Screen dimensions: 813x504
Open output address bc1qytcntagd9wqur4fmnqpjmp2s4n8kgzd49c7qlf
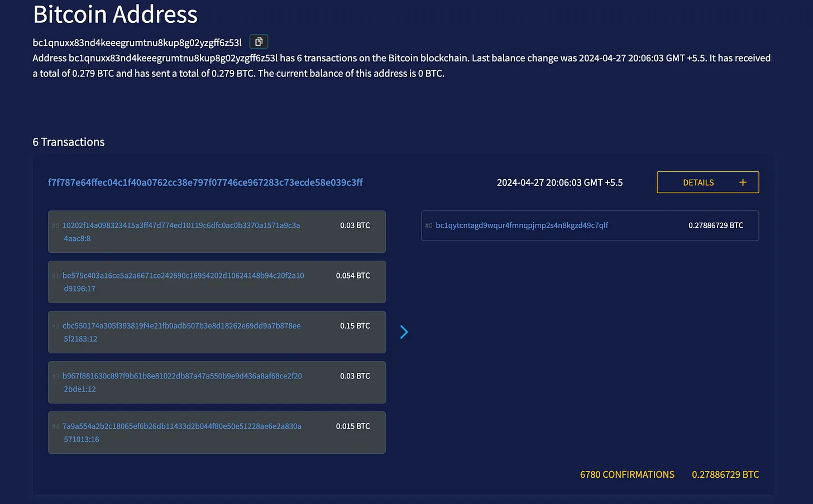[x=522, y=225]
